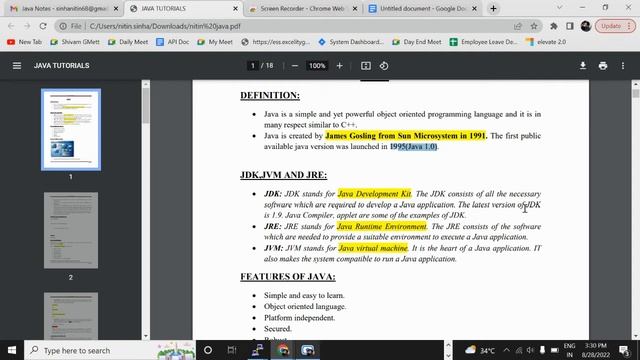The height and width of the screenshot is (360, 640).
Task: Go back in browser history
Action: 11,26
